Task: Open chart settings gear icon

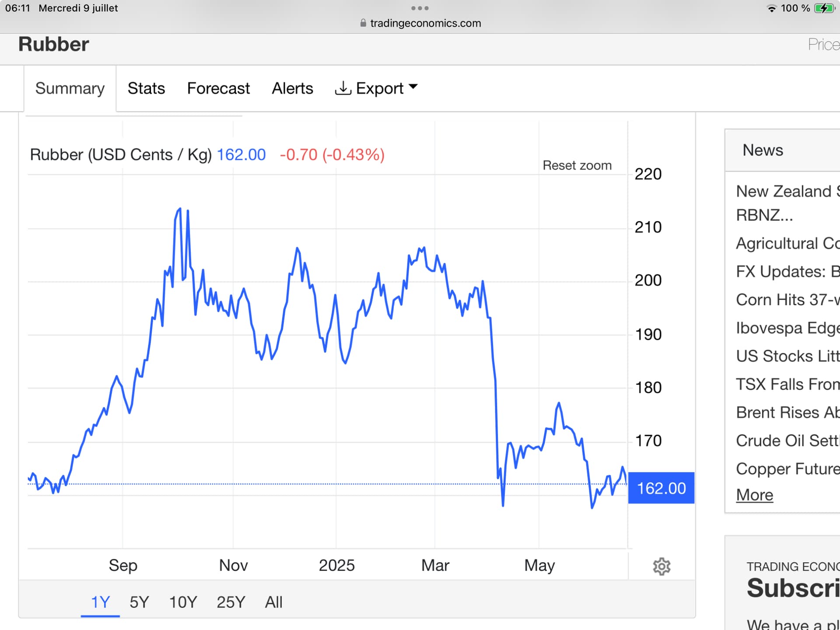Action: coord(661,566)
